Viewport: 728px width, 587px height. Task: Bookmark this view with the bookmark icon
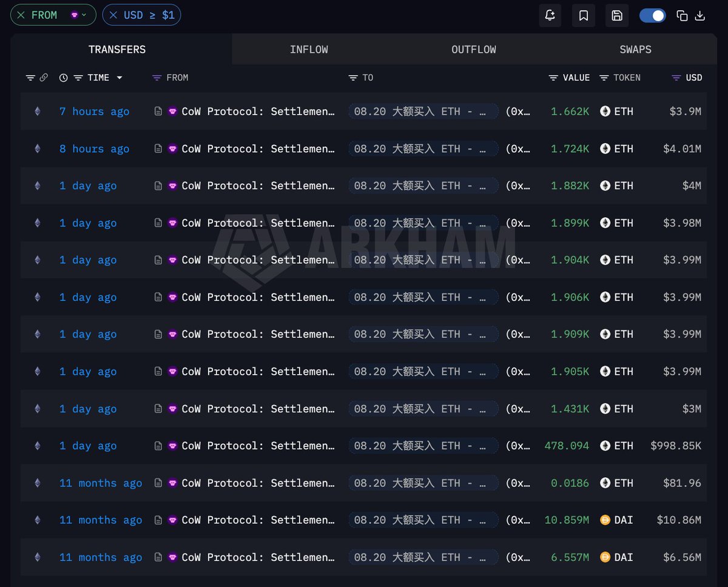pyautogui.click(x=583, y=15)
